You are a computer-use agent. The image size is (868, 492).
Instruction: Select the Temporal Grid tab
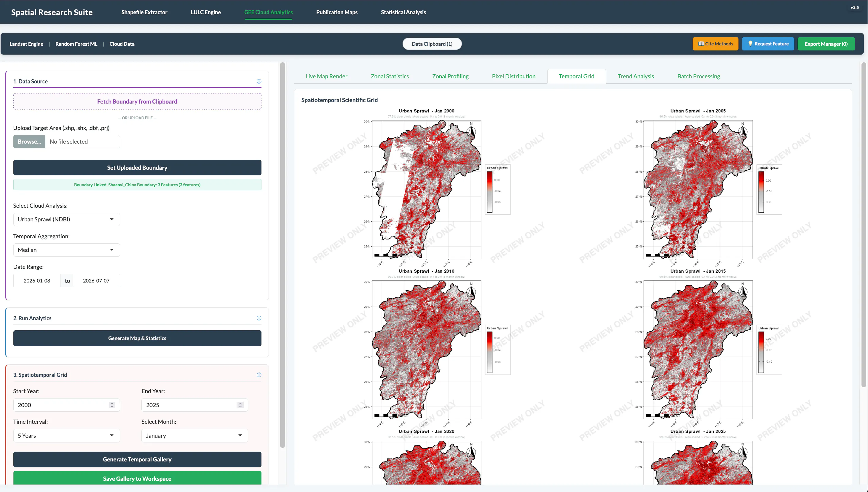[576, 76]
